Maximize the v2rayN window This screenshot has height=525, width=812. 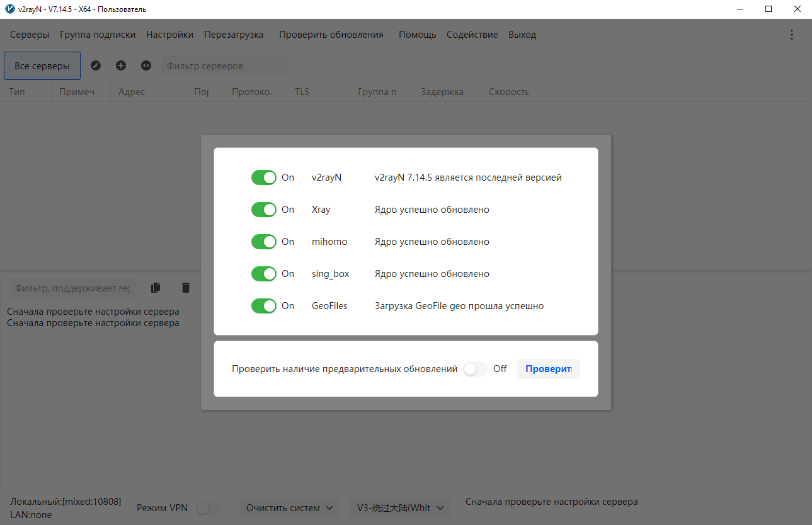pos(769,9)
